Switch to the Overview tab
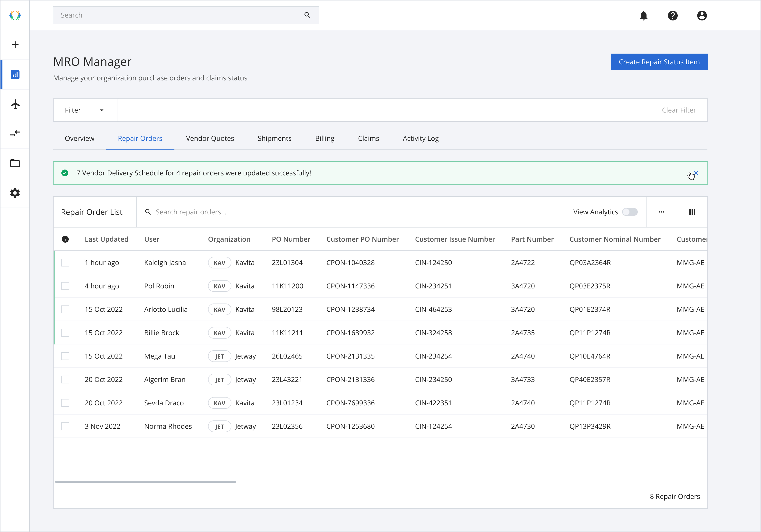This screenshot has width=761, height=532. pyautogui.click(x=80, y=138)
